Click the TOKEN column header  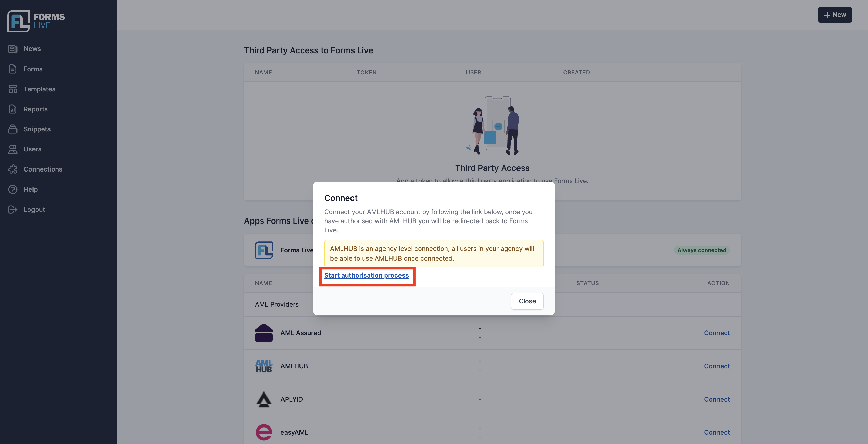366,72
